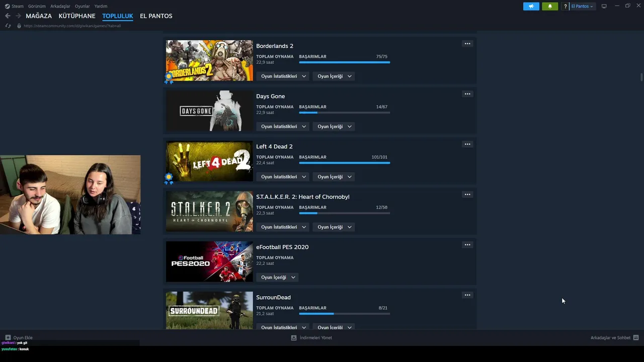Click the page vertical scrollbar thumb
This screenshot has height=362, width=644.
[x=641, y=77]
